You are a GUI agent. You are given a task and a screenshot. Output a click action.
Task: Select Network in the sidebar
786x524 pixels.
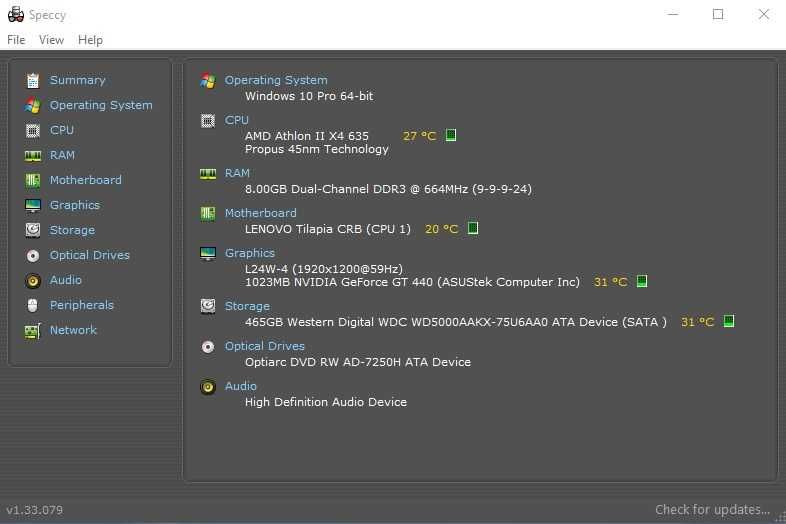tap(73, 330)
